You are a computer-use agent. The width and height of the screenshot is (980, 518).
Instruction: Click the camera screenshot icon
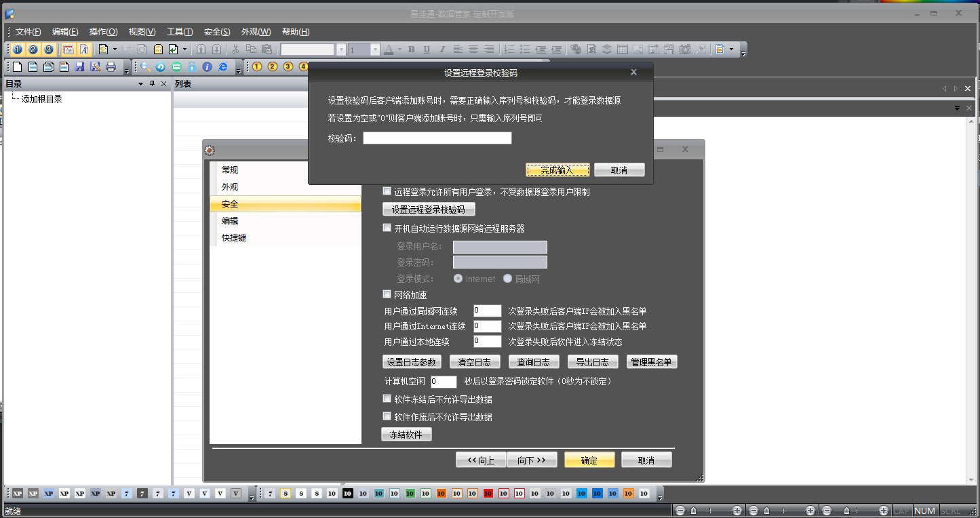tap(685, 49)
